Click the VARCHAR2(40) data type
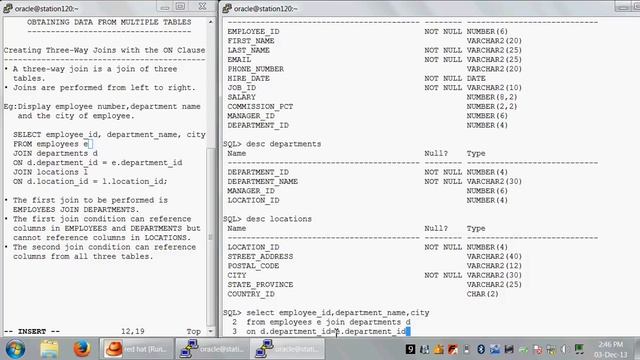Viewport: 640px width, 360px height. [x=494, y=257]
